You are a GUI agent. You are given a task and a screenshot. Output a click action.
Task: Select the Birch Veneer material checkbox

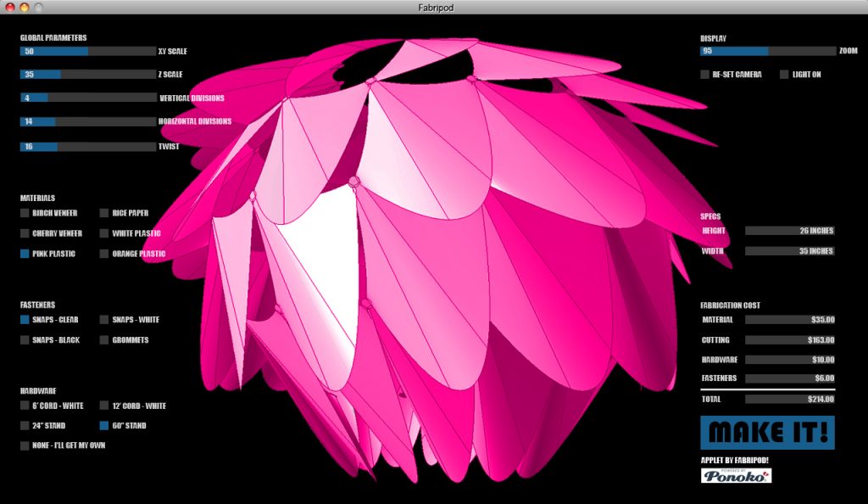point(25,213)
